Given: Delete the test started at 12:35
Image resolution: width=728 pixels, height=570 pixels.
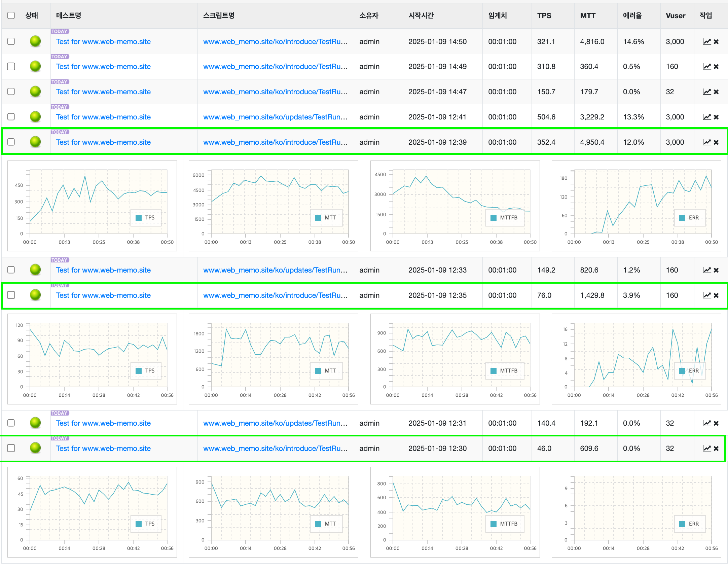Looking at the screenshot, I should click(x=716, y=295).
